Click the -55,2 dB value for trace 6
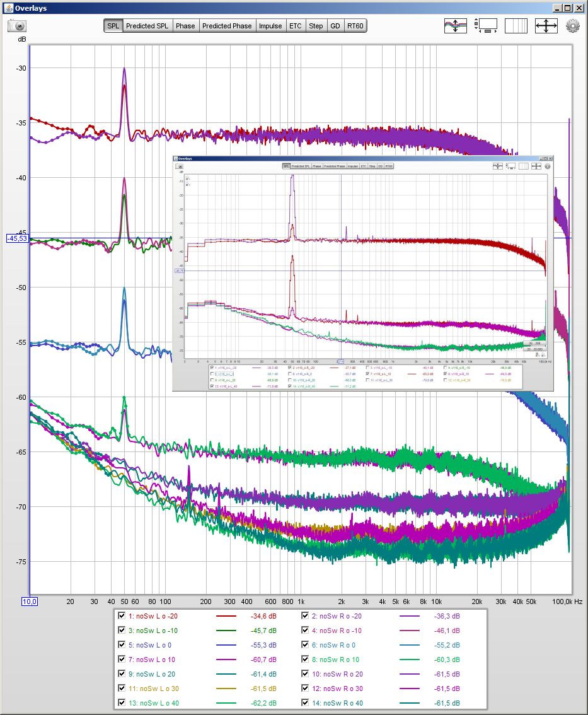The image size is (588, 715). 447,645
